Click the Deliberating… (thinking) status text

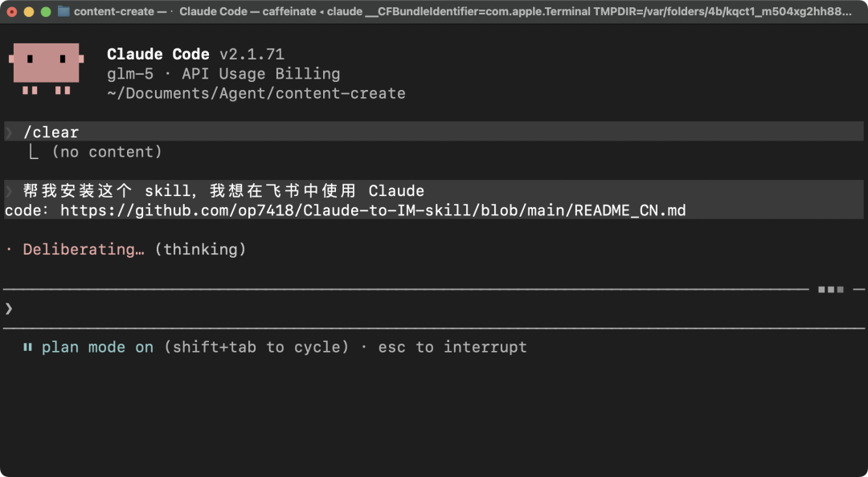pyautogui.click(x=134, y=250)
